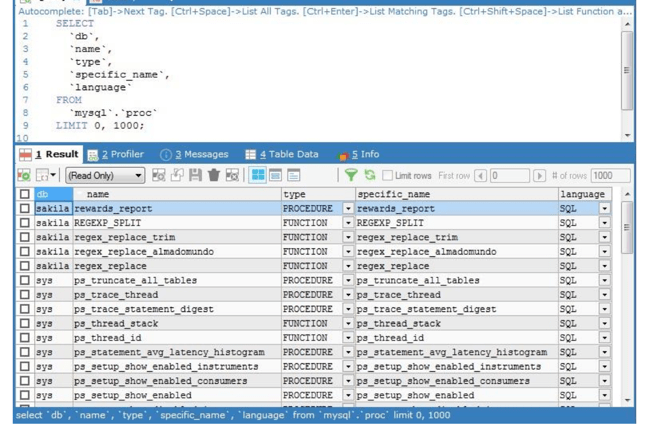This screenshot has width=658, height=431.
Task: Open language dropdown in regex_replace row
Action: click(604, 266)
